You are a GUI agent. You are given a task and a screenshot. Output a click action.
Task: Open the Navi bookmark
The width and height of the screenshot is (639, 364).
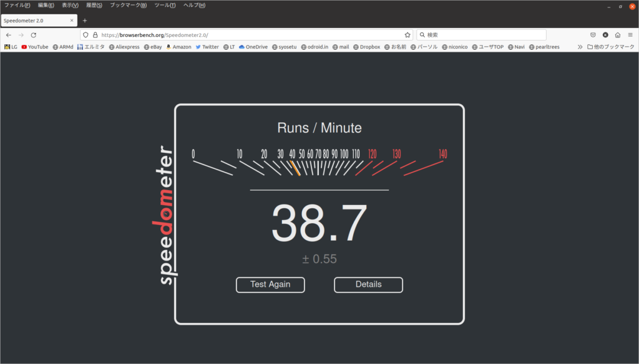click(516, 47)
